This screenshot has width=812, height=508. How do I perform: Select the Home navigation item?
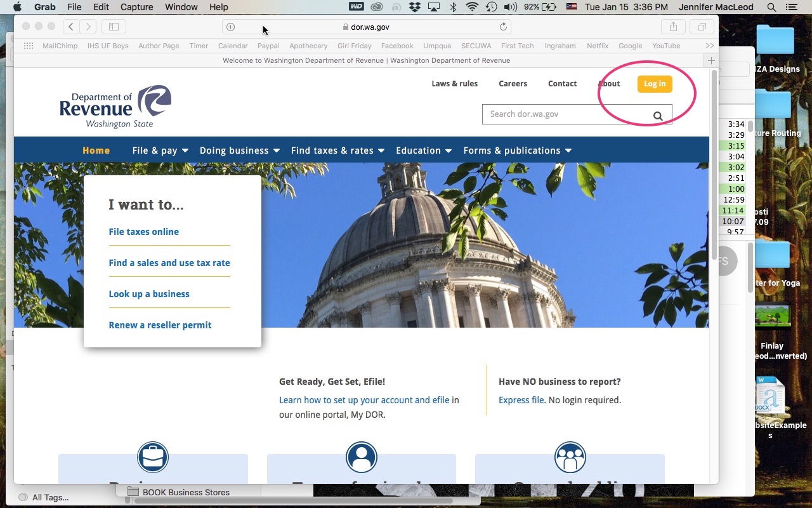point(96,150)
